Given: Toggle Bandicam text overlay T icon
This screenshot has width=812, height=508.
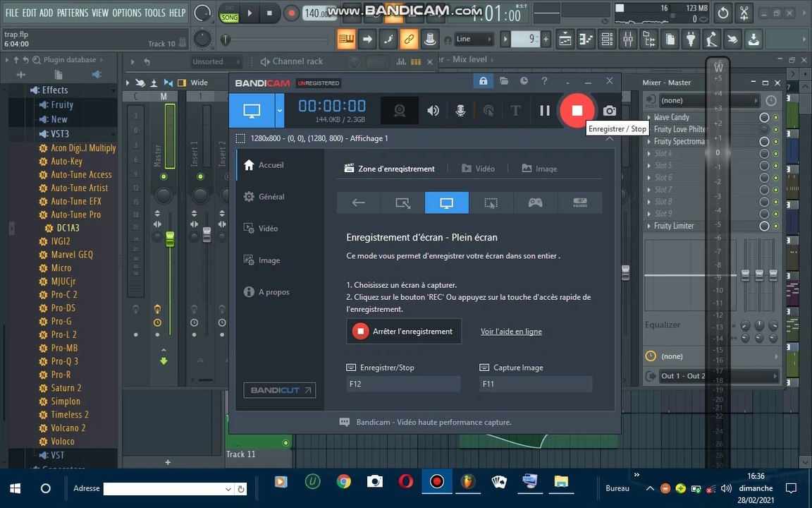Looking at the screenshot, I should tap(515, 110).
